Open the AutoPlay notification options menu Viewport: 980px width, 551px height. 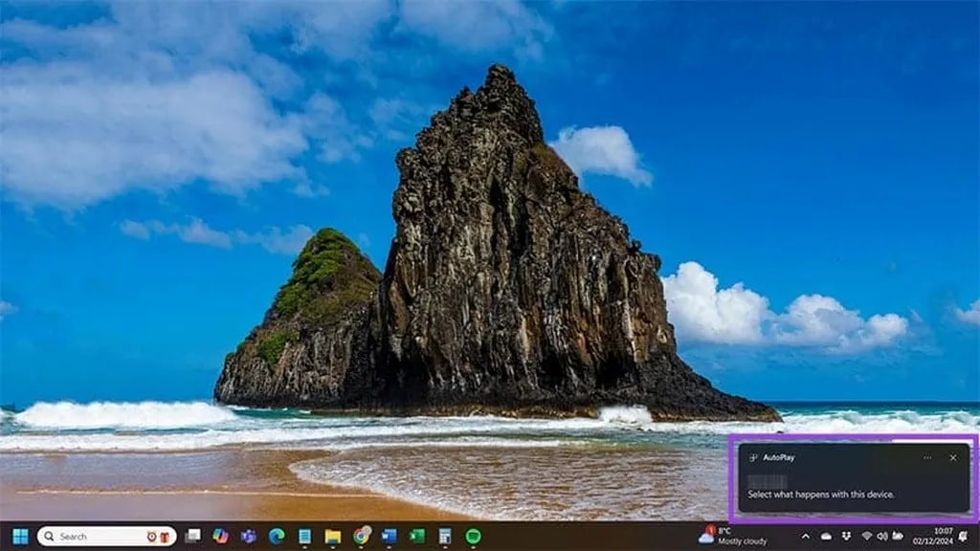click(927, 458)
